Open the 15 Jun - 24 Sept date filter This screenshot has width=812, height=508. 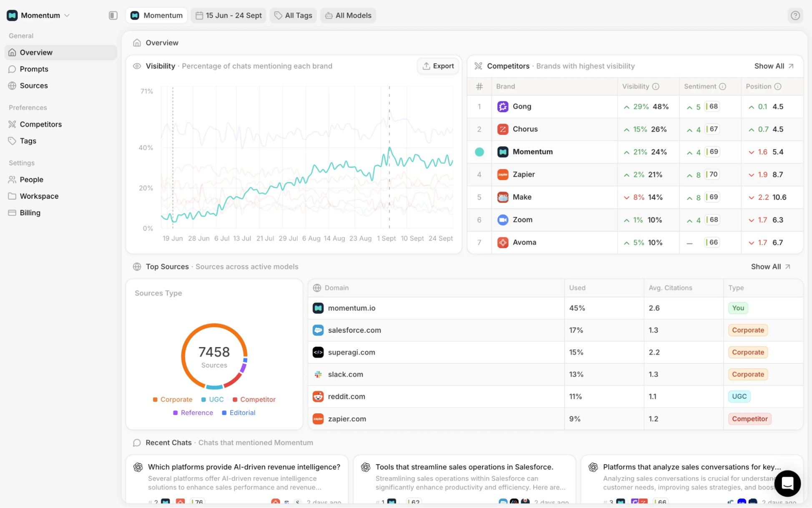tap(229, 15)
